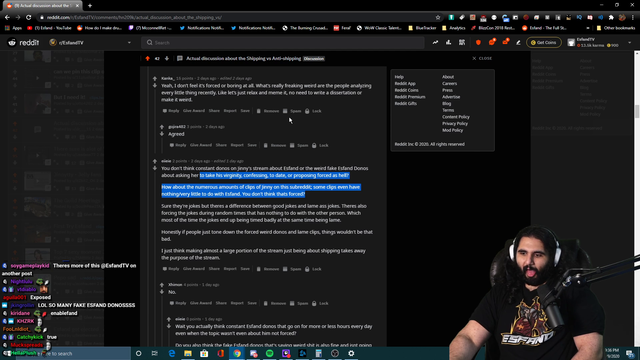Give Award to the 'Agreed' comment
Image resolution: width=640 pixels, height=360 pixels.
click(201, 145)
